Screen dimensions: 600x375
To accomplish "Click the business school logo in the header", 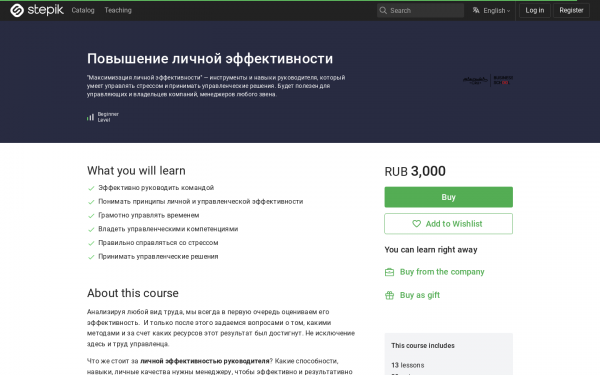I will coord(488,80).
